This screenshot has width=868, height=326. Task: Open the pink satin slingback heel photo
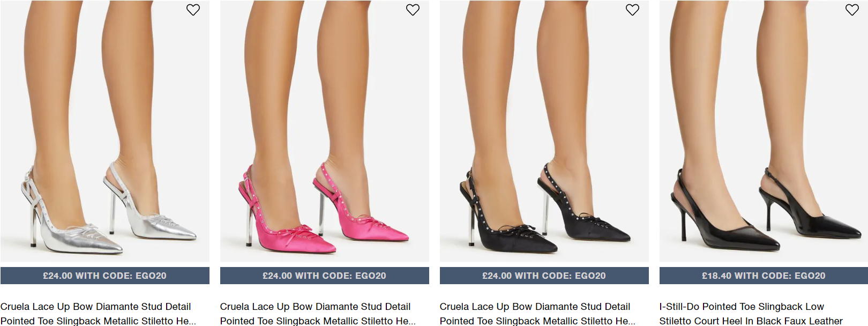tap(325, 131)
